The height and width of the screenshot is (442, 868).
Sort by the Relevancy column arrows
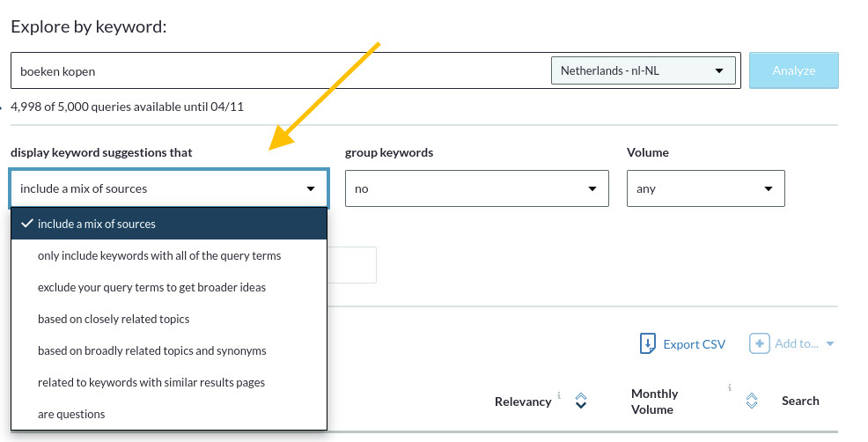[580, 401]
